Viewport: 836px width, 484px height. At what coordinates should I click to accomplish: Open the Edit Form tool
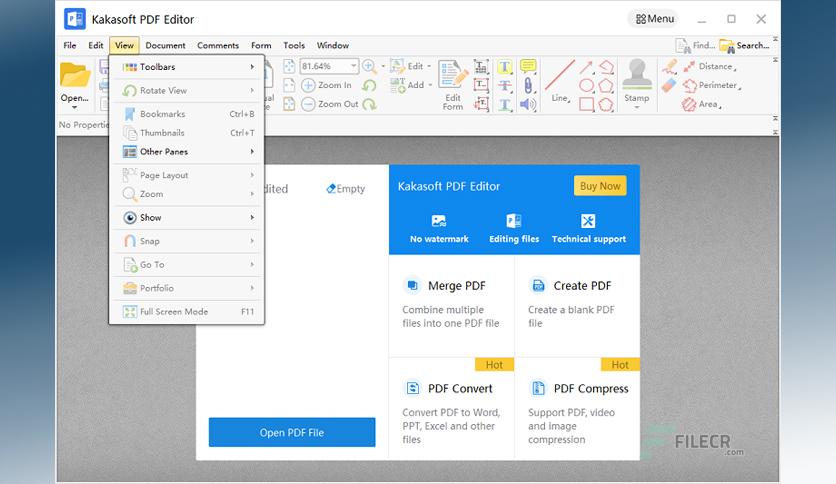click(x=453, y=85)
